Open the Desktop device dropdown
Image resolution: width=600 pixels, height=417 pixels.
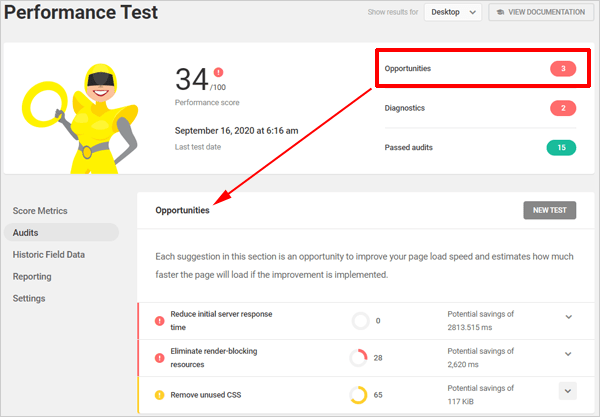click(x=452, y=12)
